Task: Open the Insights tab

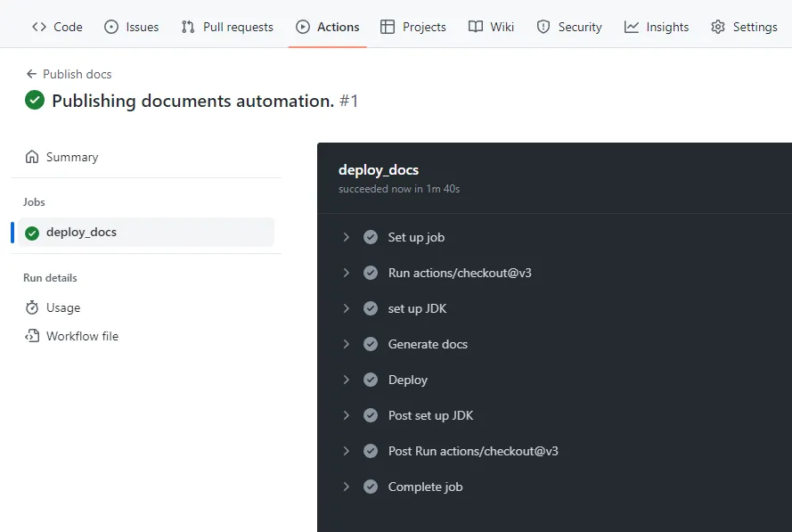Action: 657,27
